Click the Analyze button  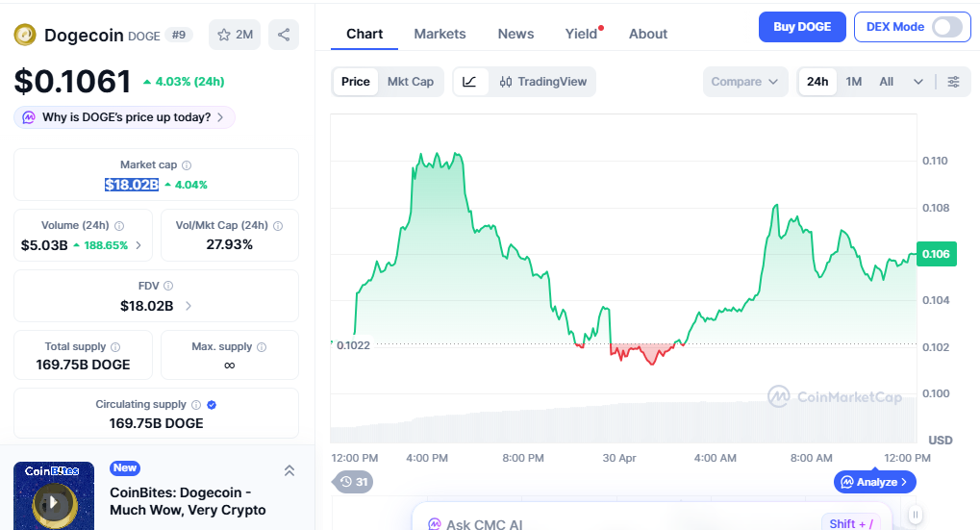(x=875, y=482)
